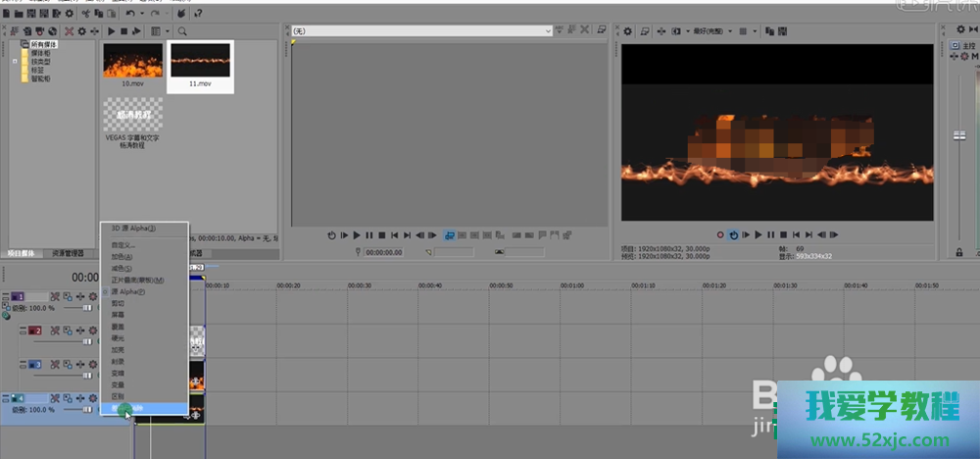Open the search icon in project media toolbar
The width and height of the screenshot is (980, 459).
182,32
